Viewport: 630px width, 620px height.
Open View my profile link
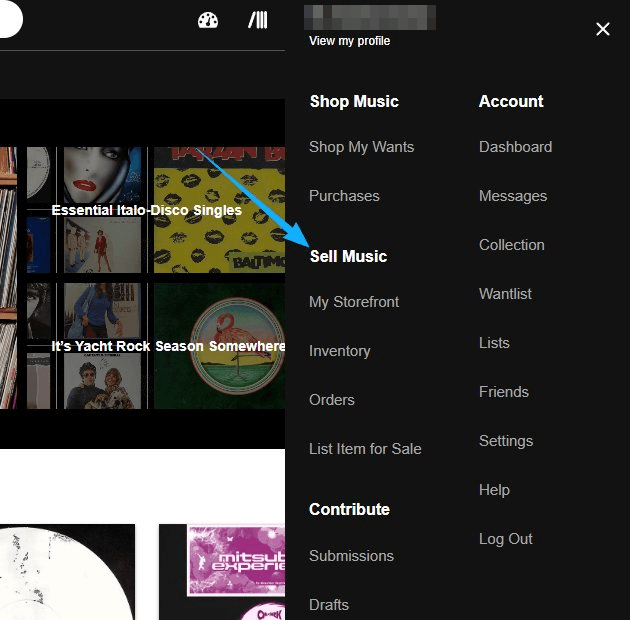(x=349, y=41)
